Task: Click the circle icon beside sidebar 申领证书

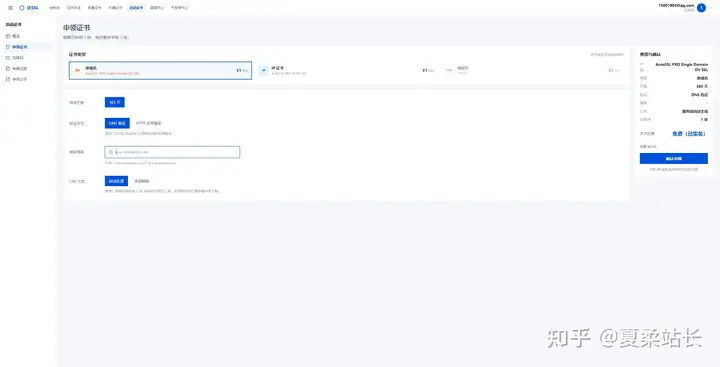Action: click(x=8, y=47)
